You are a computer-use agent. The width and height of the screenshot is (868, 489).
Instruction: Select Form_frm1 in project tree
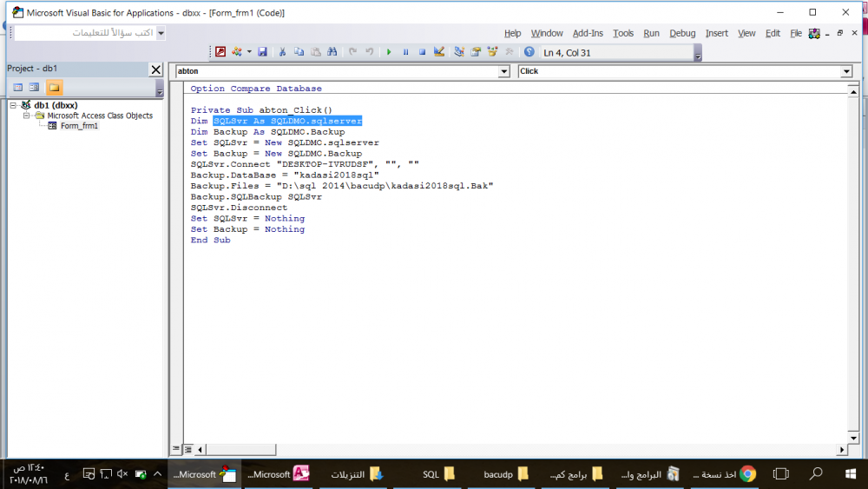click(x=79, y=126)
